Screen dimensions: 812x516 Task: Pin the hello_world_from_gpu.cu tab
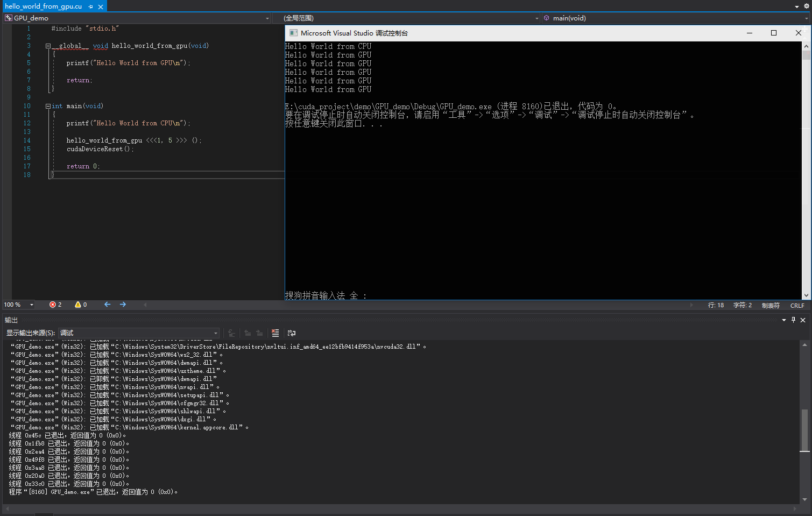[x=90, y=6]
